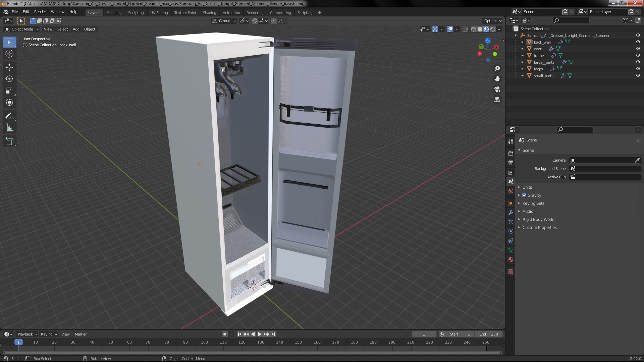Open the Add menu in viewport header
The image size is (644, 362).
(x=76, y=29)
